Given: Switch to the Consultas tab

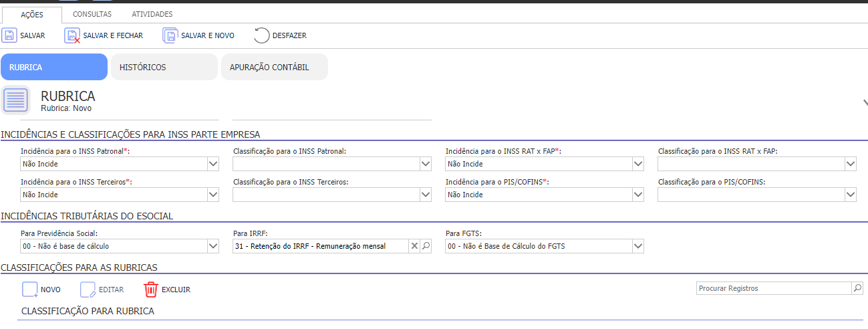Looking at the screenshot, I should pos(92,14).
